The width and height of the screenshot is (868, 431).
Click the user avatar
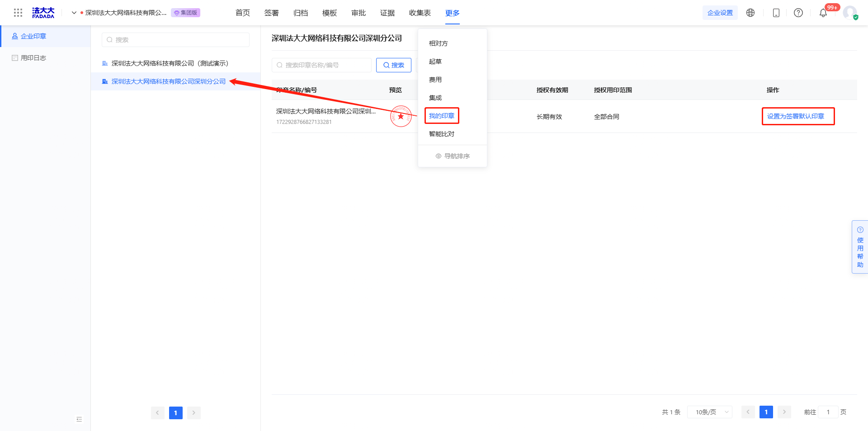tap(850, 13)
